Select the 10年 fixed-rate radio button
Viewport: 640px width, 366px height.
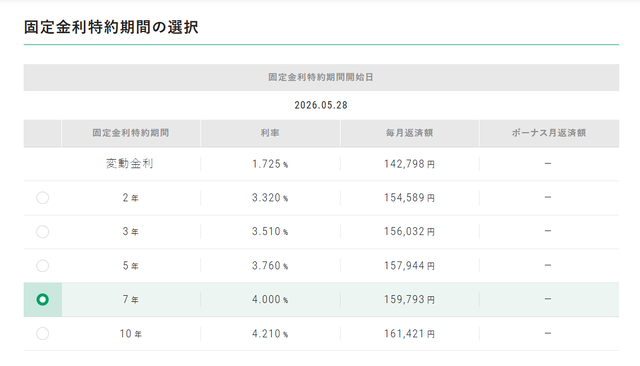(x=42, y=334)
